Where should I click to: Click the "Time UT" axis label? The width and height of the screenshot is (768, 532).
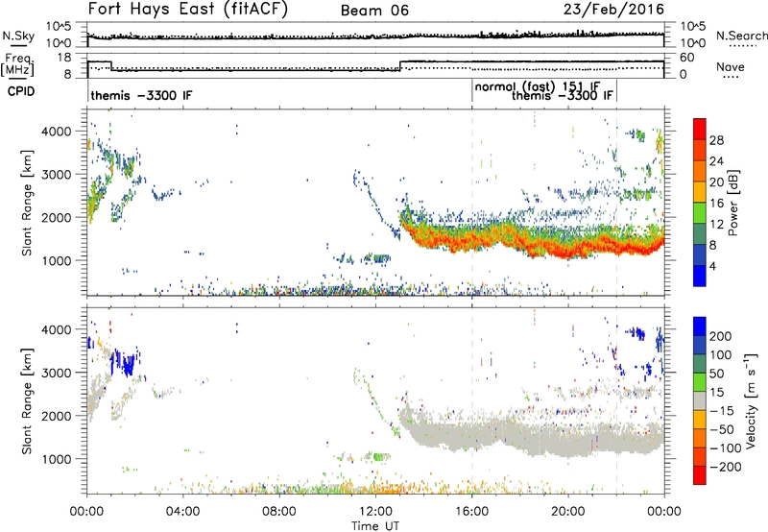(375, 525)
